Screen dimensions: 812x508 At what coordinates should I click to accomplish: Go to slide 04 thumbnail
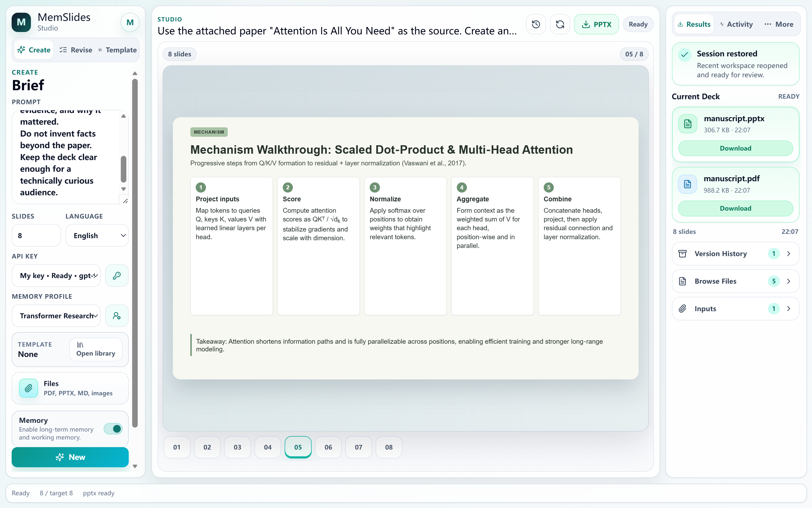click(268, 447)
